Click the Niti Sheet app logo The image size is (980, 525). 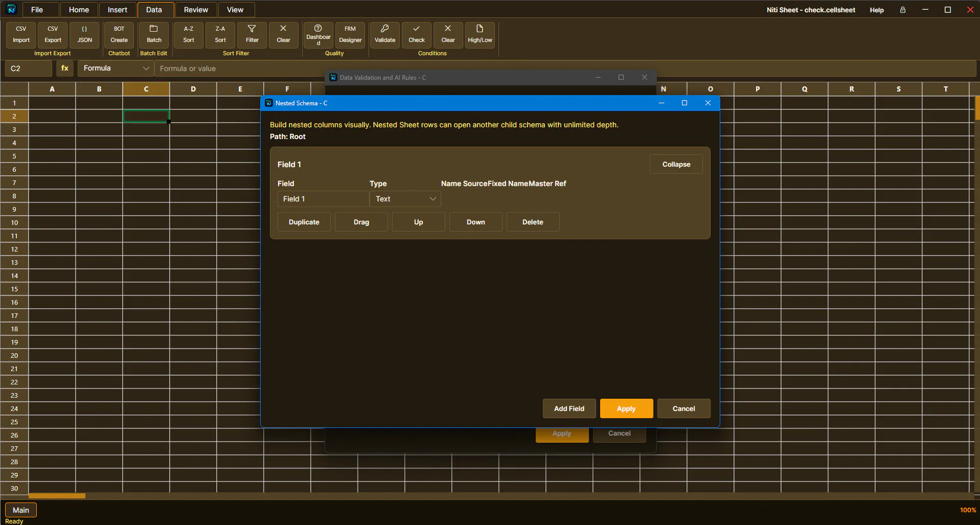(x=11, y=9)
